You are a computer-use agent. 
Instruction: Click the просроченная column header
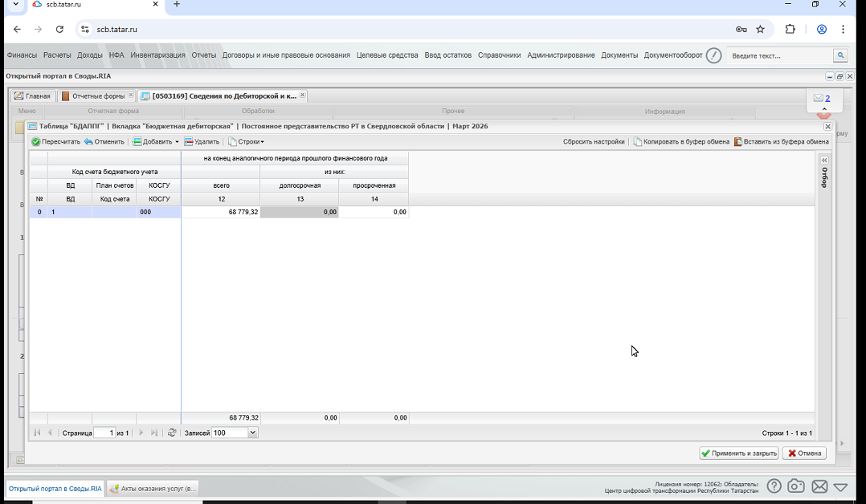coord(374,185)
